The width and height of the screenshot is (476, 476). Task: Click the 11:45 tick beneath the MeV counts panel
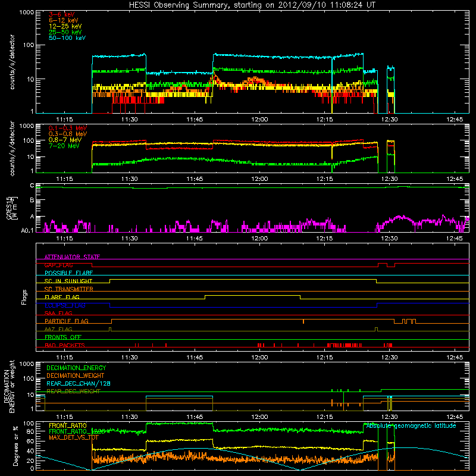pyautogui.click(x=195, y=179)
